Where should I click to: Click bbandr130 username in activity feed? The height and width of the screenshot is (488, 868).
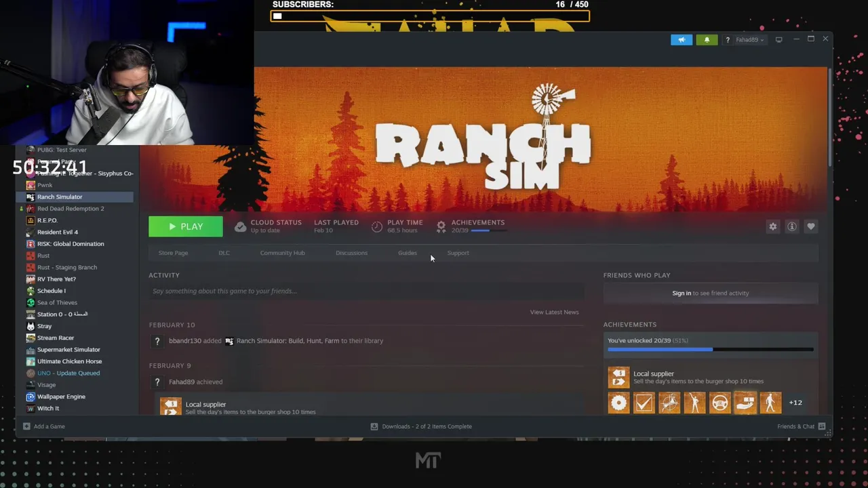coord(185,341)
